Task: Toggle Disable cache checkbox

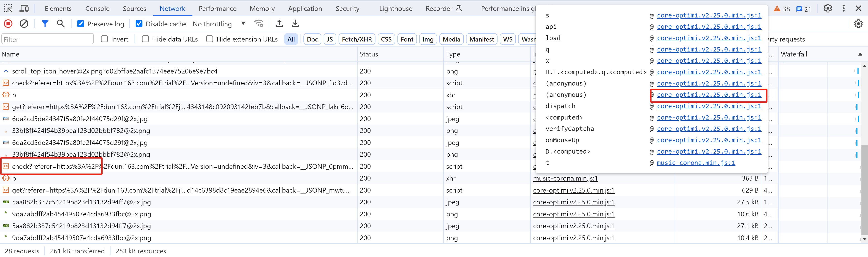Action: (139, 24)
